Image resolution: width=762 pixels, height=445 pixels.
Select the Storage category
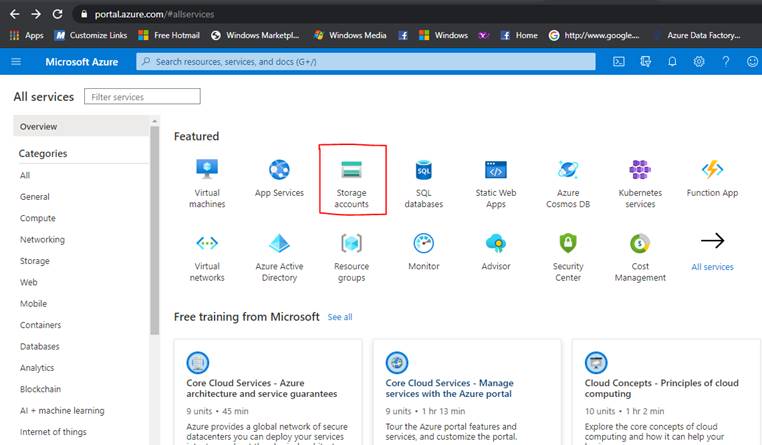click(x=35, y=261)
